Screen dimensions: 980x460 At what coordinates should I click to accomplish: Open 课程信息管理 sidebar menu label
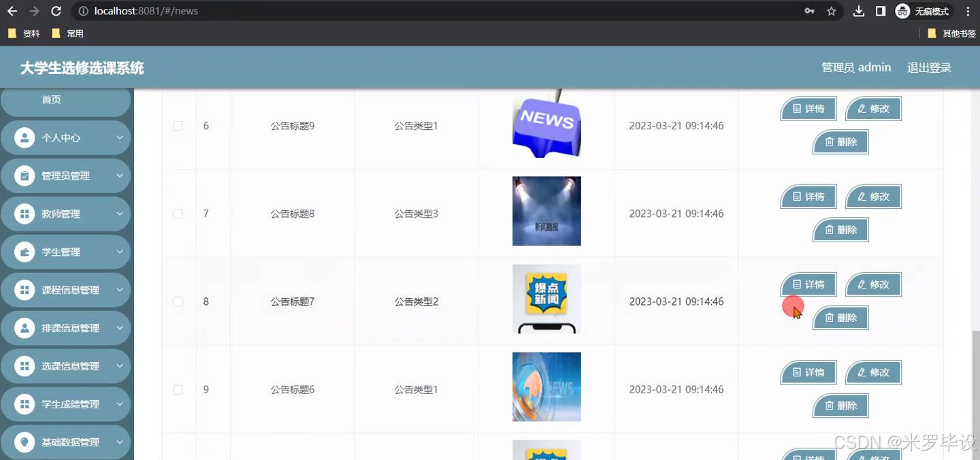click(x=70, y=290)
